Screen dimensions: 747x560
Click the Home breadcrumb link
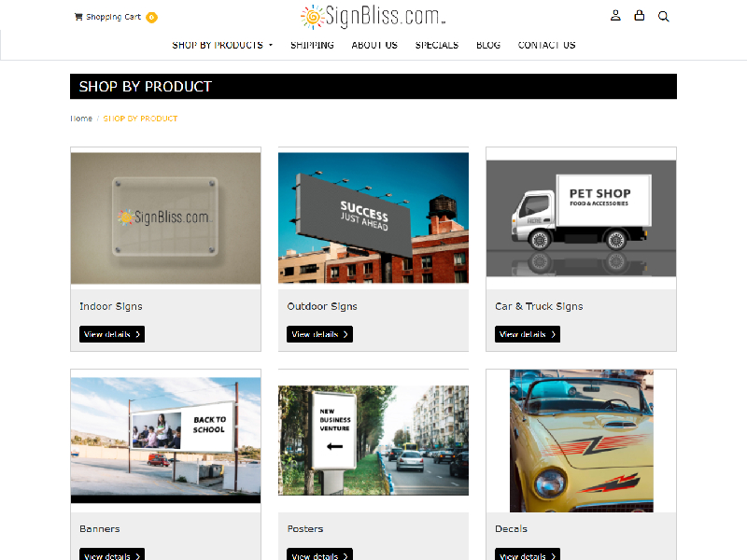(x=81, y=119)
